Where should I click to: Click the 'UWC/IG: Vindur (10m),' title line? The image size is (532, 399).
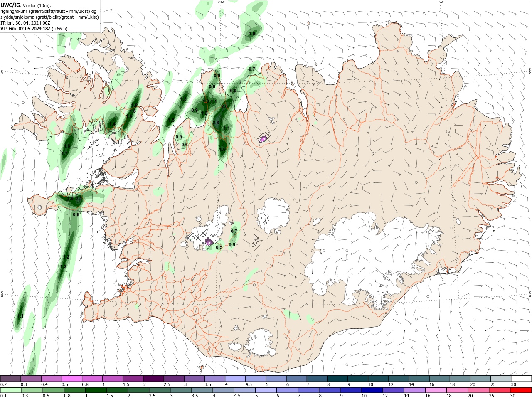pos(26,5)
